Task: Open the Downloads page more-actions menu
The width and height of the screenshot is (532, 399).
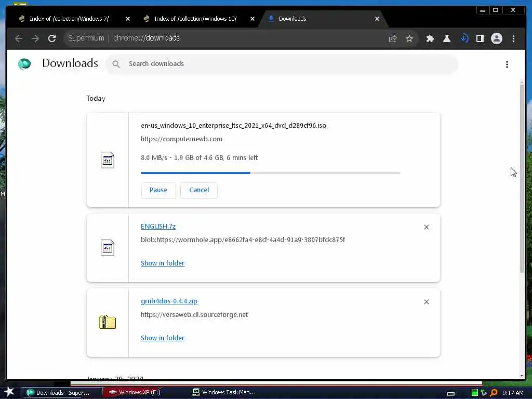Action: [507, 64]
